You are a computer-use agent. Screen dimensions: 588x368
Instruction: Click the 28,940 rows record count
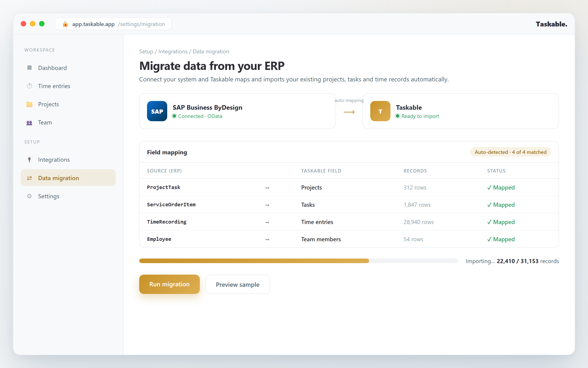click(x=418, y=222)
